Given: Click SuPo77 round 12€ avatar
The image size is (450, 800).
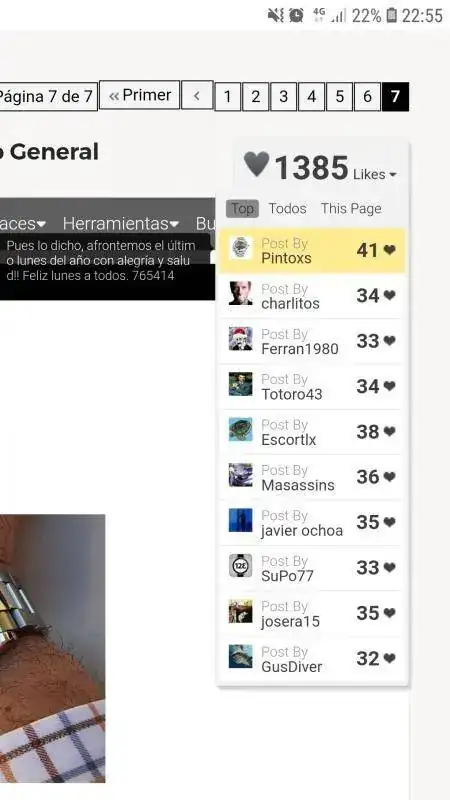Looking at the screenshot, I should 240,566.
